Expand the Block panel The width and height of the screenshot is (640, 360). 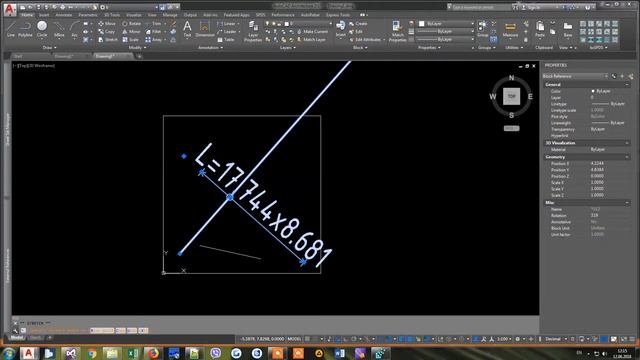tap(360, 47)
